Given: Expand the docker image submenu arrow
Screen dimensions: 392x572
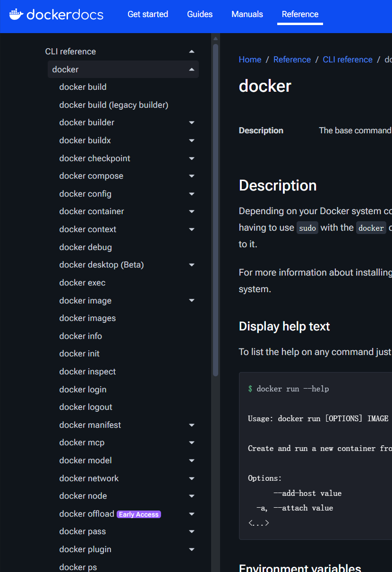Looking at the screenshot, I should 192,301.
